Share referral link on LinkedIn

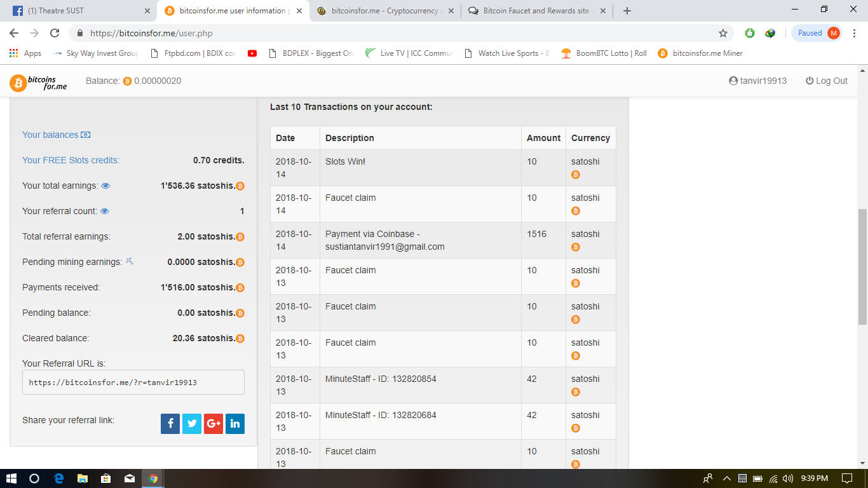235,424
